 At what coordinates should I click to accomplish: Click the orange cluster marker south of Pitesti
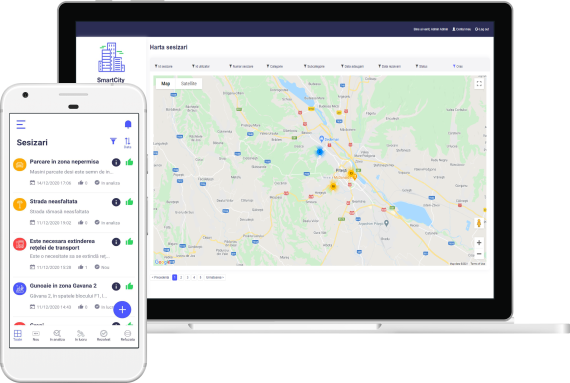point(333,186)
